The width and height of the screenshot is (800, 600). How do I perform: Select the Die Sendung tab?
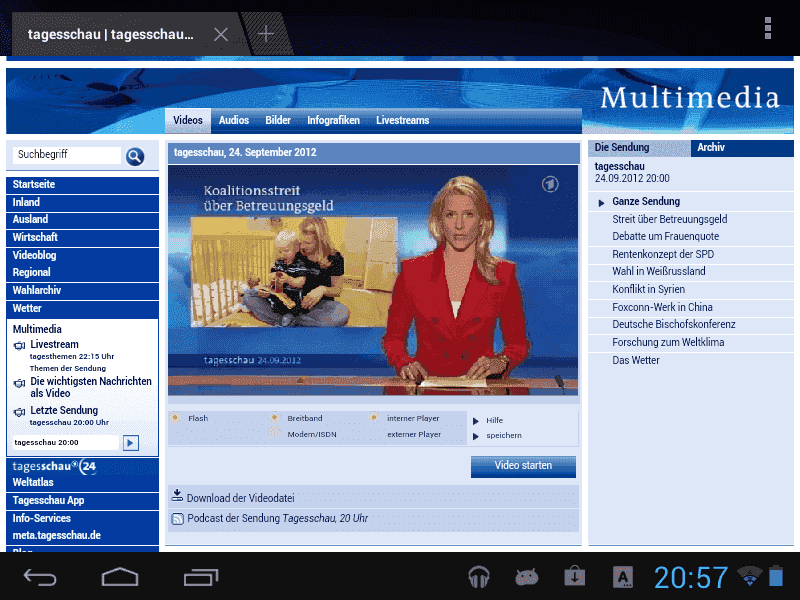pos(640,147)
